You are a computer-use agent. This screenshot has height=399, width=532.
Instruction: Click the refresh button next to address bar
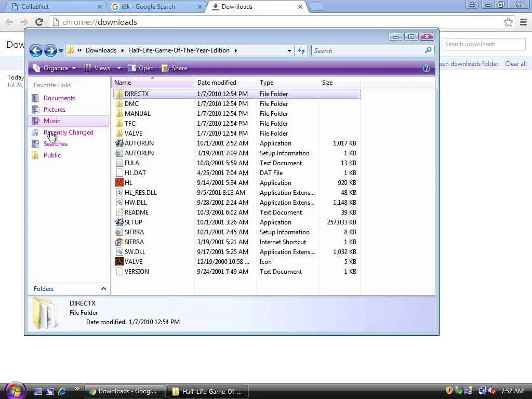[301, 50]
